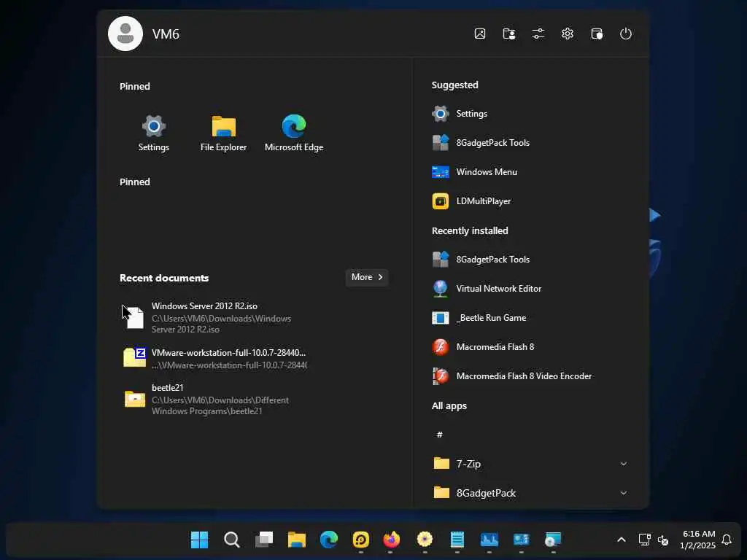Open 8GadgetPack Tools under Suggested
Viewport: 747px width, 560px height.
pos(531,143)
